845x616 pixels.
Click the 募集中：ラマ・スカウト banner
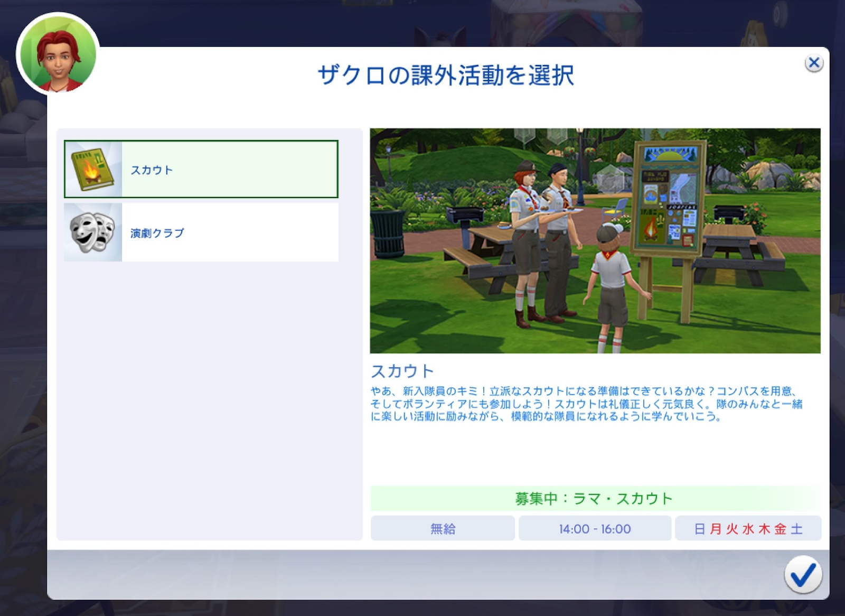click(596, 498)
